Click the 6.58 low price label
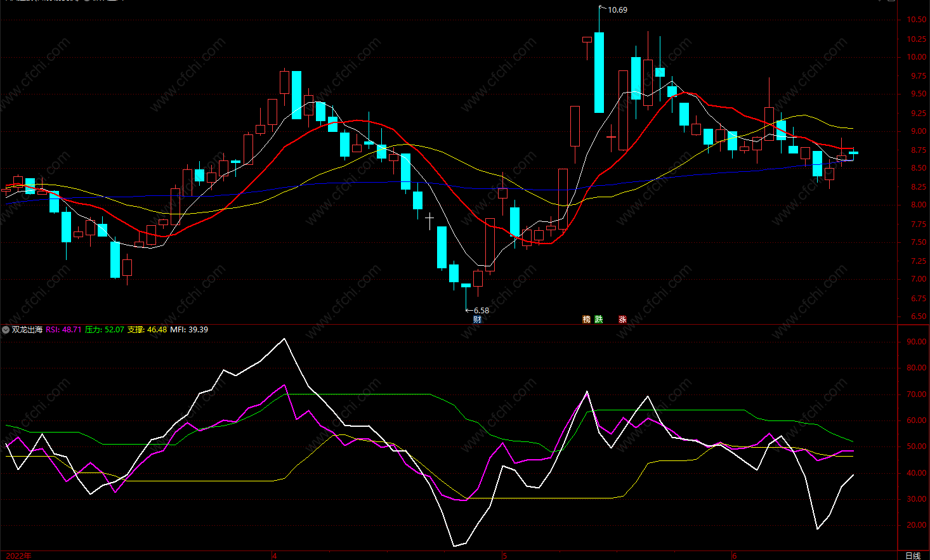This screenshot has height=560, width=930. pos(481,311)
